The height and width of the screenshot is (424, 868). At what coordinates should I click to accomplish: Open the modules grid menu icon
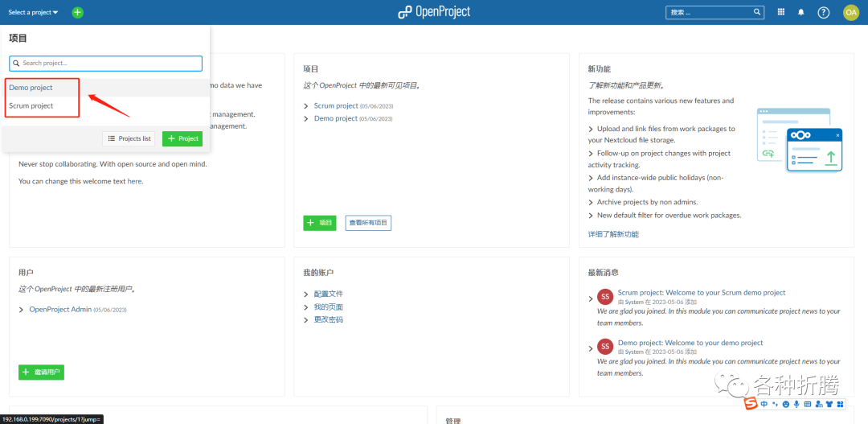(x=781, y=12)
